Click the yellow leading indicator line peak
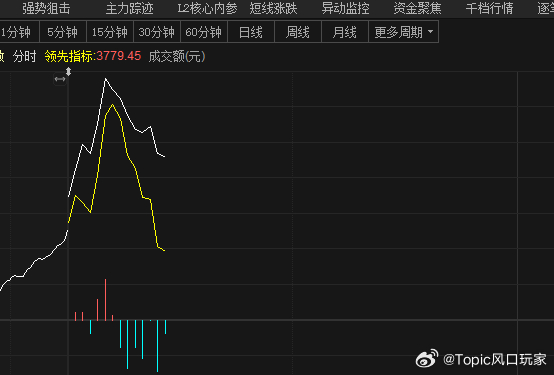Screen dimensions: 554x375 (x=112, y=105)
